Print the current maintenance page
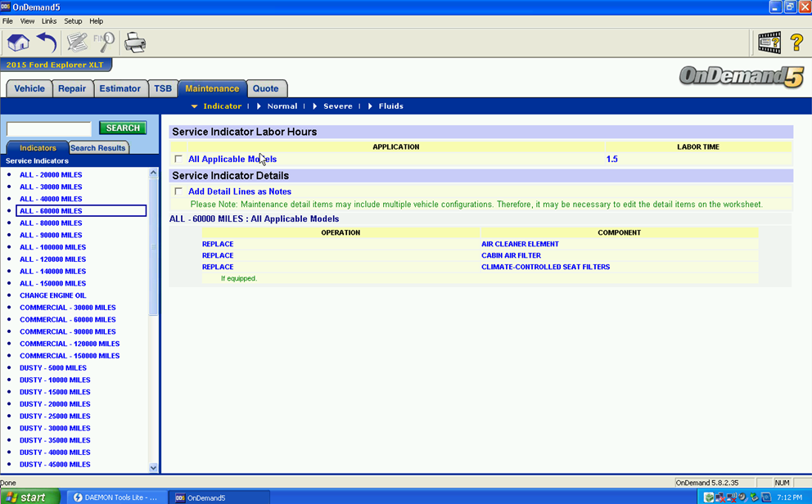The image size is (812, 504). 135,43
